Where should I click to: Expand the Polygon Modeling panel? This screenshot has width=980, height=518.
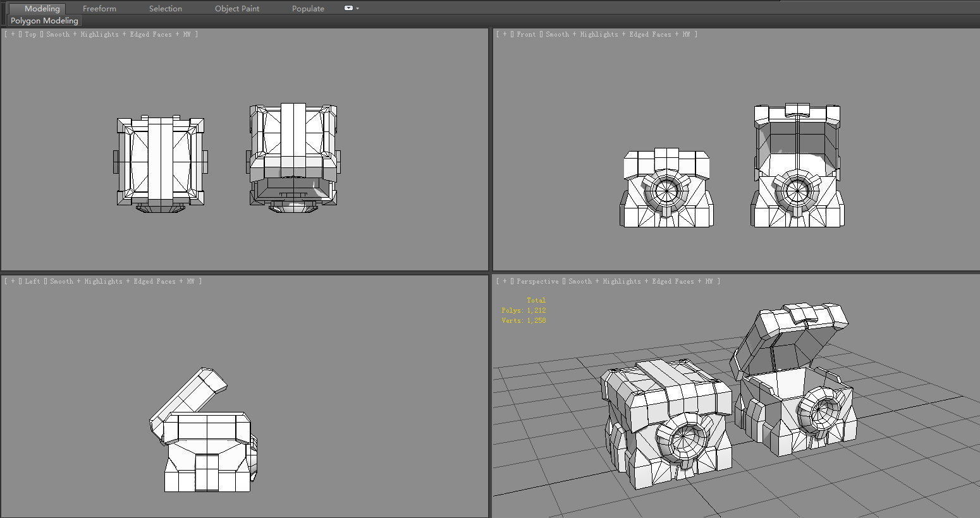coord(44,21)
